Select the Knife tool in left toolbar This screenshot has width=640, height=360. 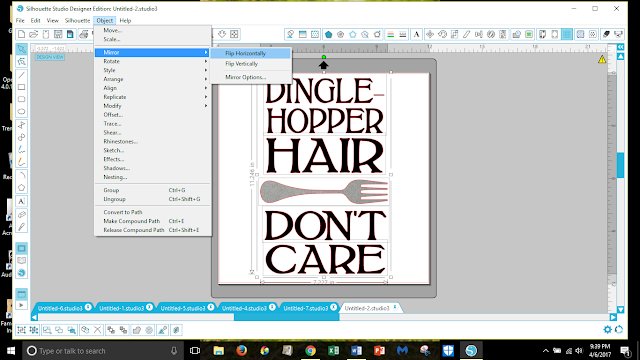pyautogui.click(x=22, y=227)
